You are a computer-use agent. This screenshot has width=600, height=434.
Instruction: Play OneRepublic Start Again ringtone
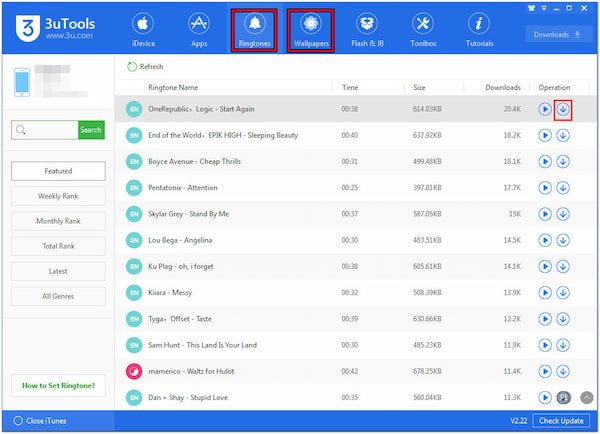tap(545, 109)
